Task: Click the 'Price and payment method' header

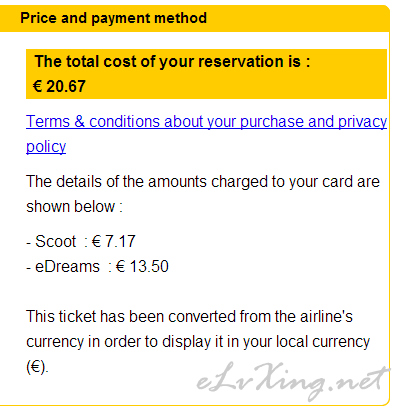Action: click(113, 18)
